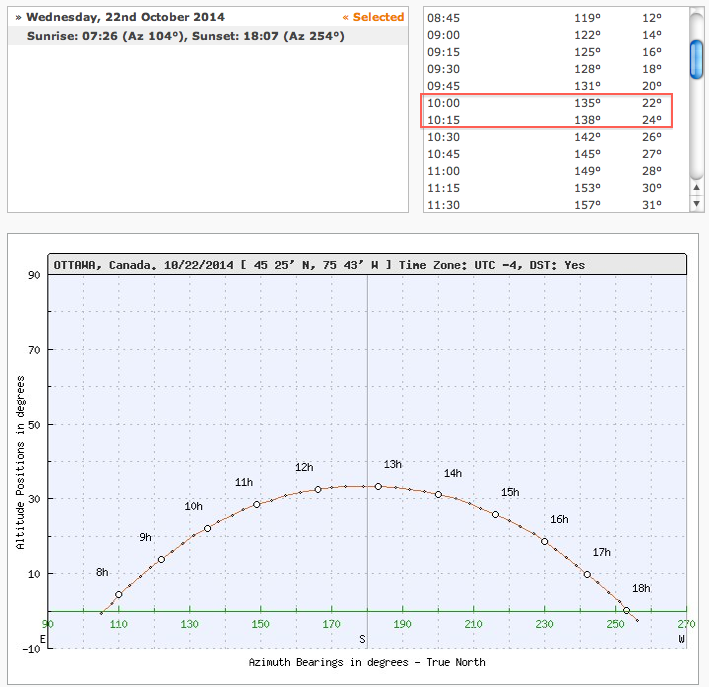Screen dimensions: 709x687
Task: Click the 13h marker near the curve's peak
Action: [378, 487]
